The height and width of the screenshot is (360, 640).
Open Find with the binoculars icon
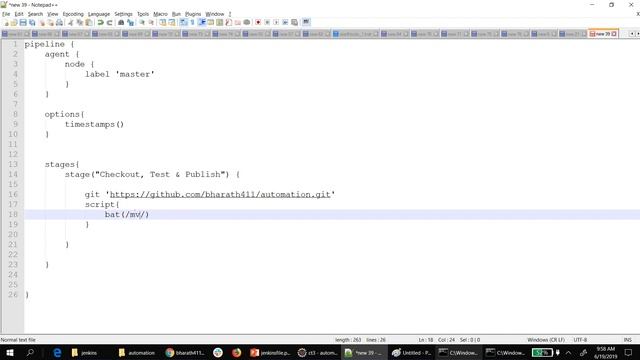[121, 22]
